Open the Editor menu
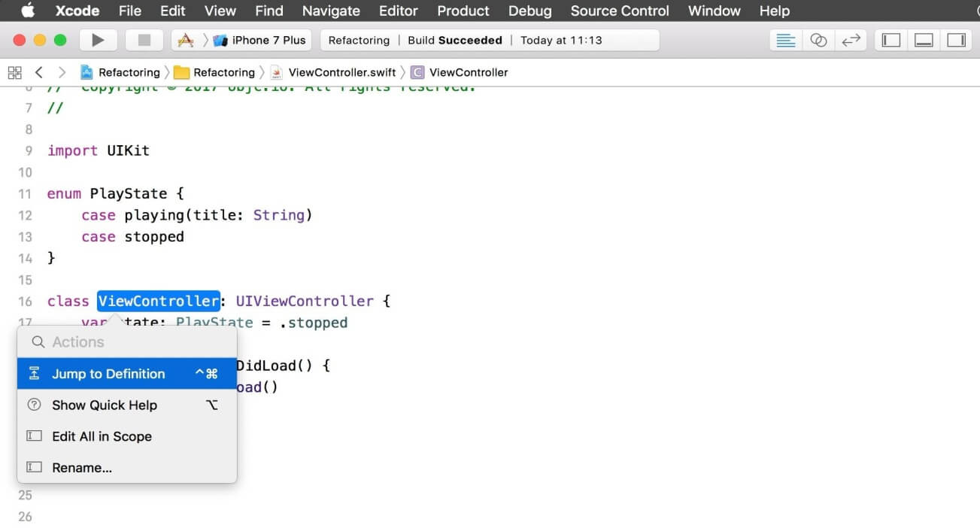 coord(399,11)
